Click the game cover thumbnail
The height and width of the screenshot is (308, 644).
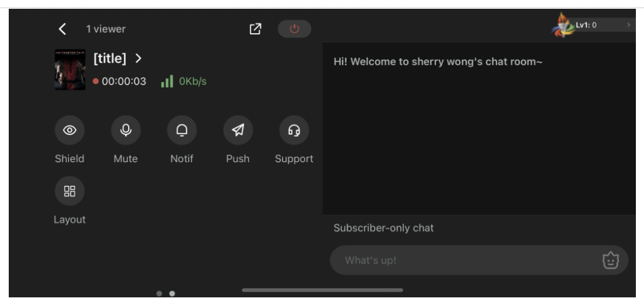tap(70, 69)
